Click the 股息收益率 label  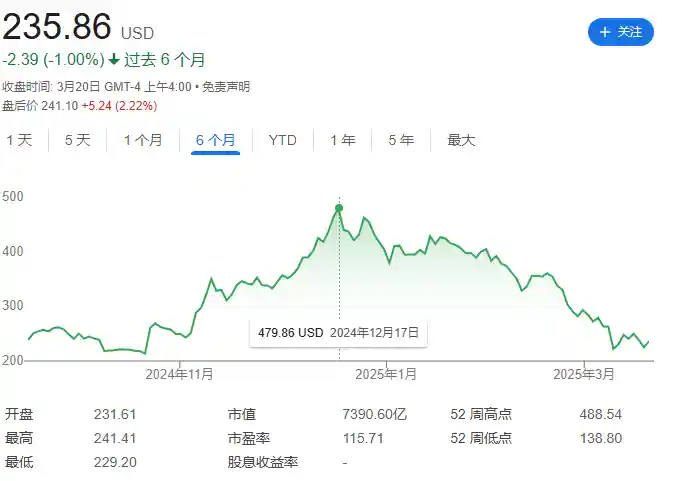click(x=263, y=462)
